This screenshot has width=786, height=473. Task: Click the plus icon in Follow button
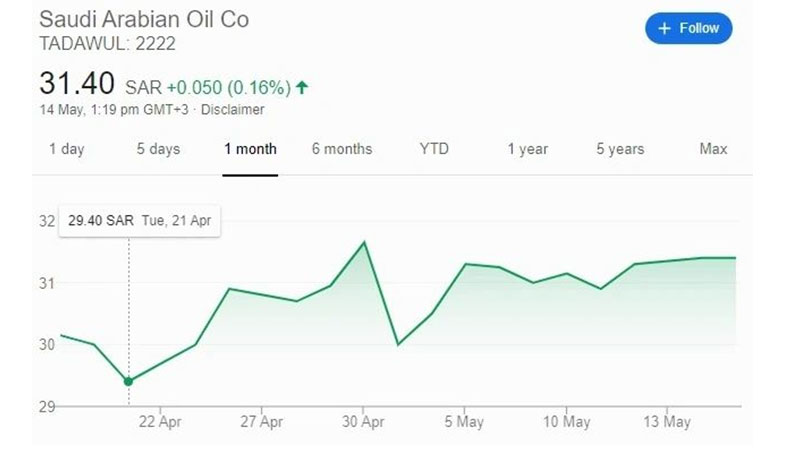pos(664,29)
